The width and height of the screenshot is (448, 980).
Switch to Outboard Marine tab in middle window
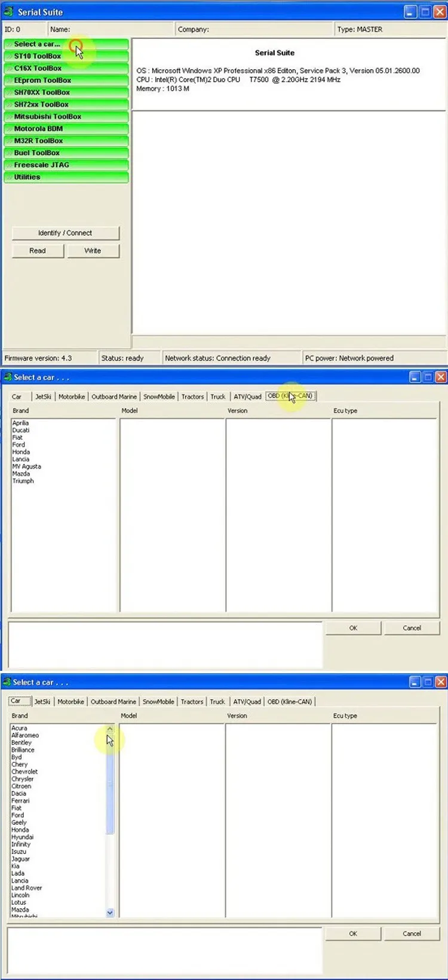click(x=114, y=396)
